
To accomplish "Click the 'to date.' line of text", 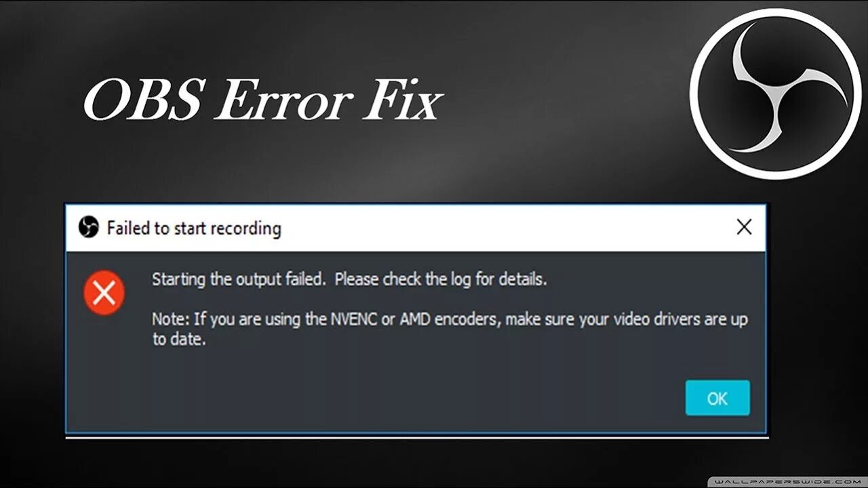I will pos(178,340).
